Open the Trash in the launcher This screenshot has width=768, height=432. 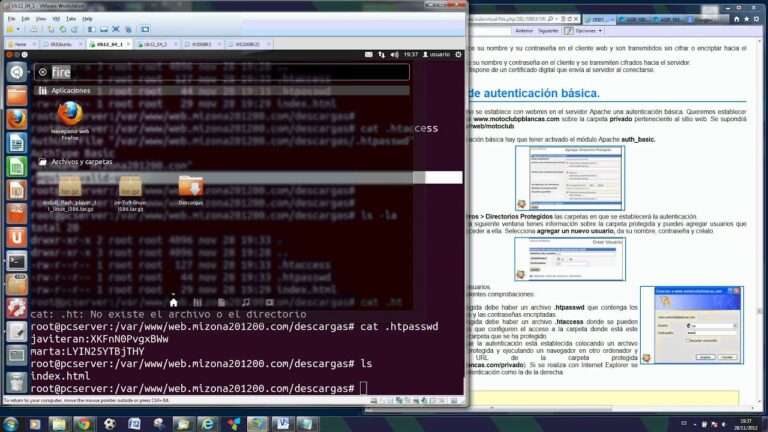(16, 380)
